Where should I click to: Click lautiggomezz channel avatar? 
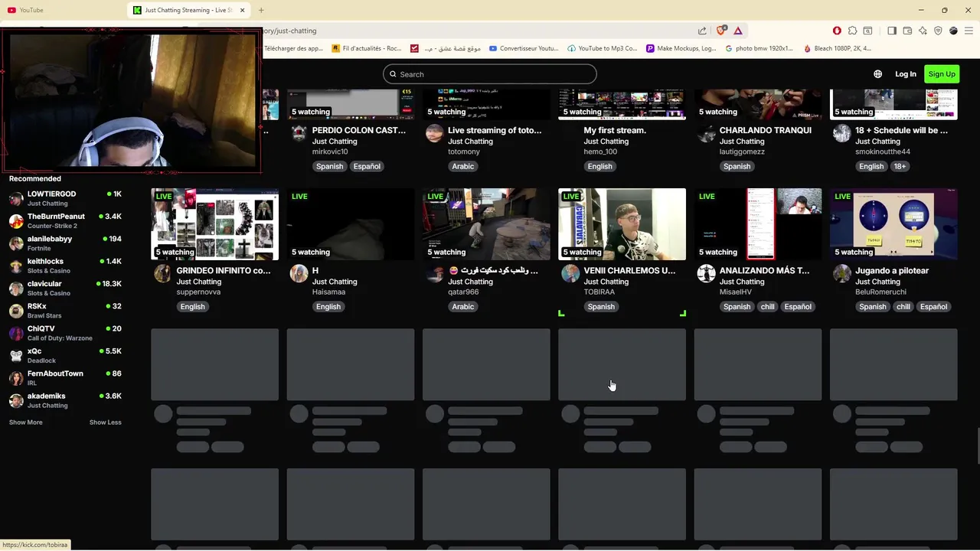click(x=706, y=133)
